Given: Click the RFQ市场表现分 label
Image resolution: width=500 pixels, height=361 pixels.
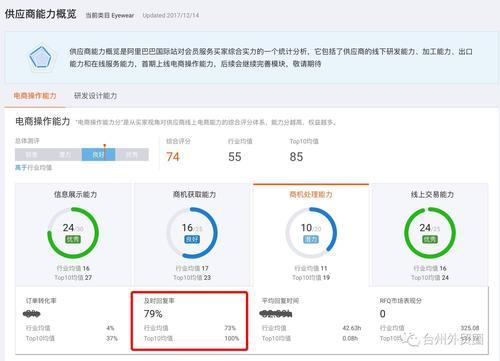Looking at the screenshot, I should [401, 301].
